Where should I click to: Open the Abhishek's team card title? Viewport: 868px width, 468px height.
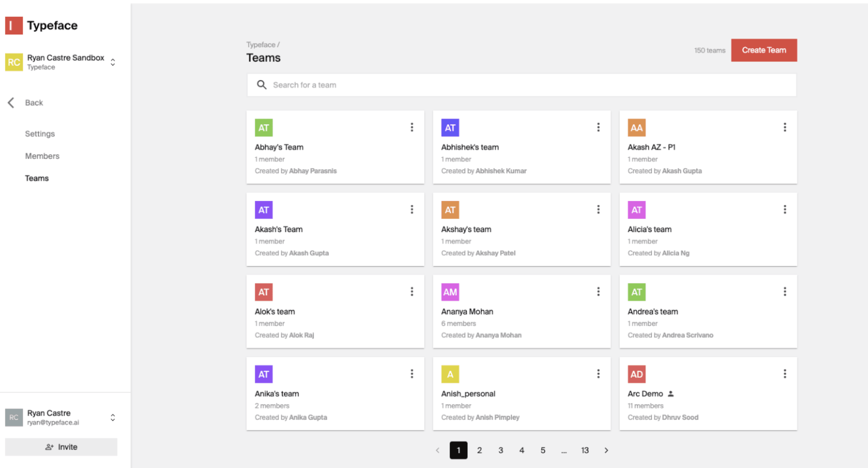pos(470,147)
